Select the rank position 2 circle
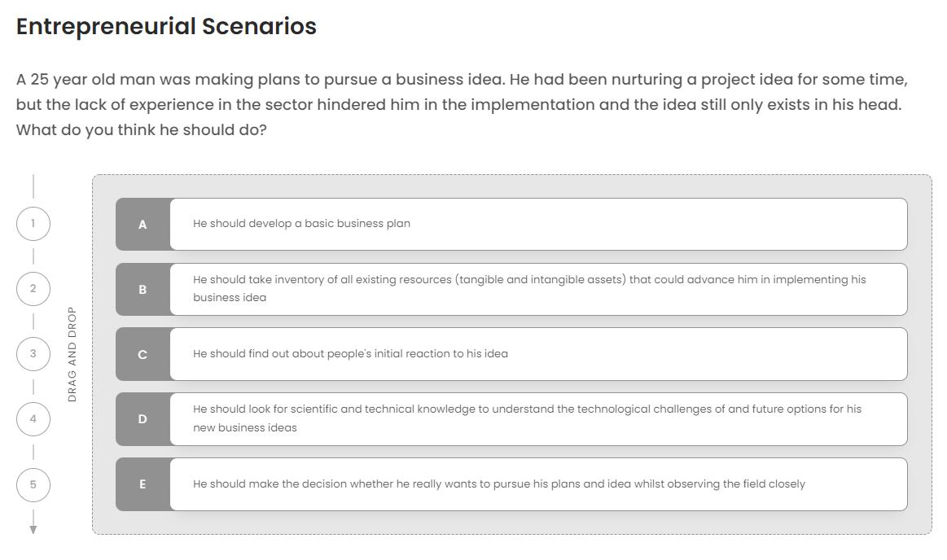947x560 pixels. [33, 289]
